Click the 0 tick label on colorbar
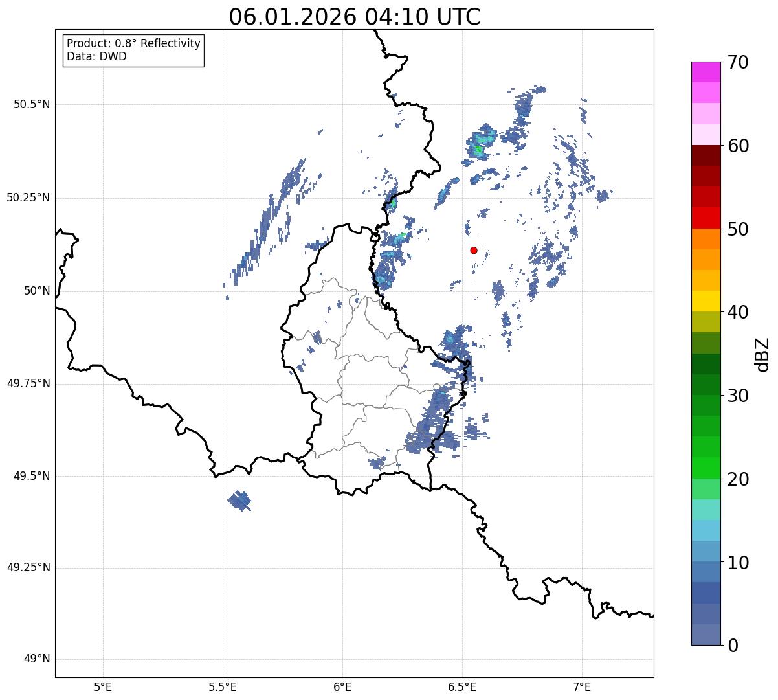The image size is (778, 700). (x=733, y=646)
